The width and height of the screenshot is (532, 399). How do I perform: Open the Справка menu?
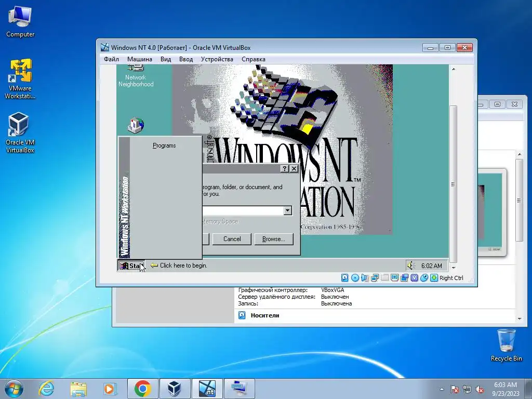254,59
